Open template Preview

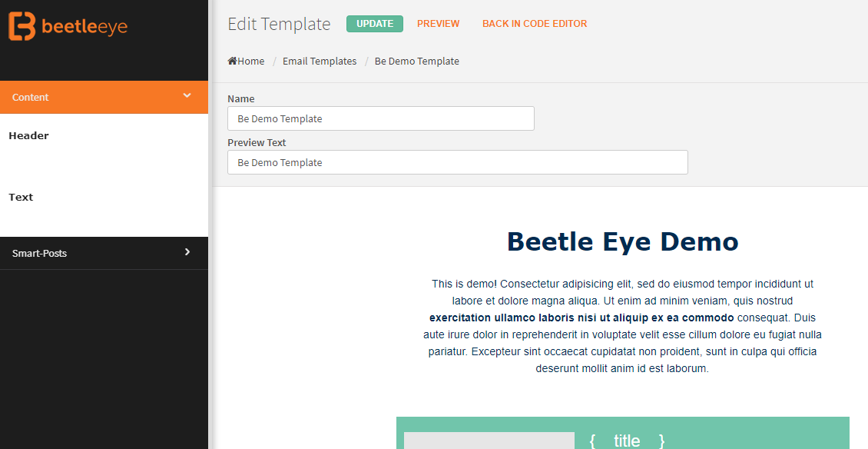438,24
